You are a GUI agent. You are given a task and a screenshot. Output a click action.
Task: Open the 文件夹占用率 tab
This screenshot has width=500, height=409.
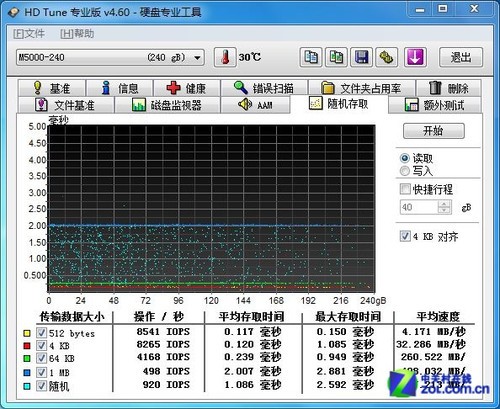pos(362,88)
